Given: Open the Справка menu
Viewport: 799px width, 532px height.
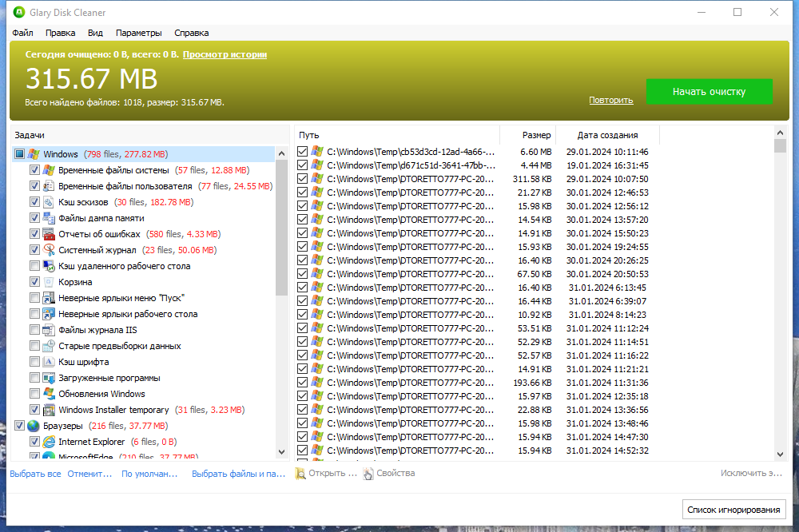Looking at the screenshot, I should [192, 33].
